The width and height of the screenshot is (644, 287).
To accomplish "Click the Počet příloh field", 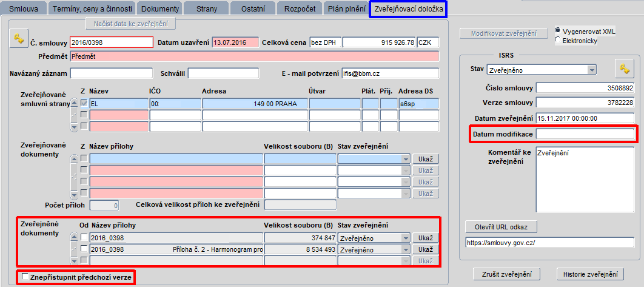I will [104, 204].
